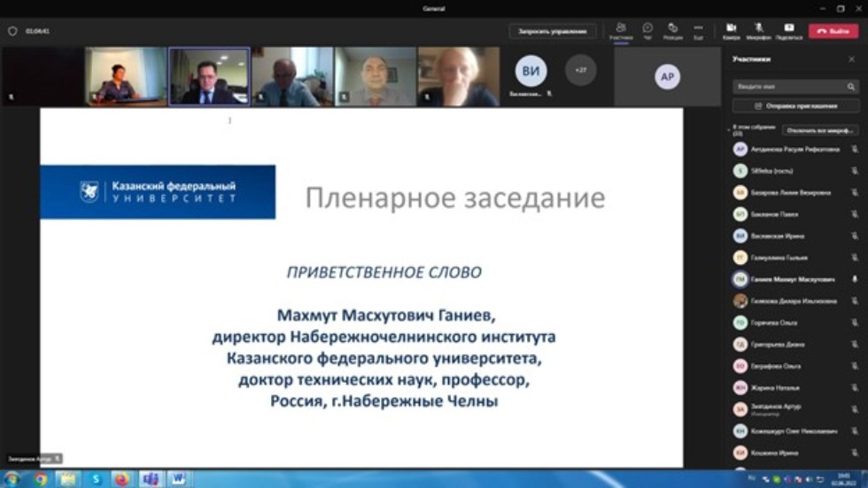Open the Participants panel icon in toolbar
Image resolution: width=868 pixels, height=488 pixels.
point(620,28)
